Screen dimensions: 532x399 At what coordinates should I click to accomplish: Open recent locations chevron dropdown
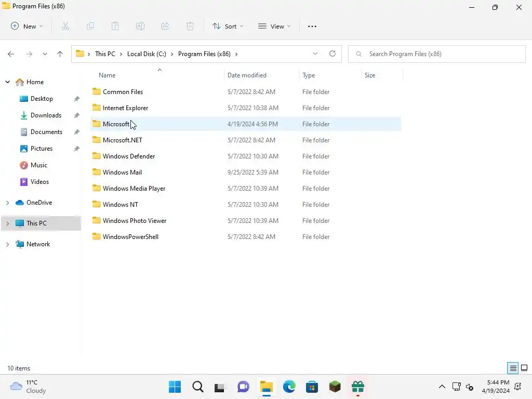click(x=45, y=54)
